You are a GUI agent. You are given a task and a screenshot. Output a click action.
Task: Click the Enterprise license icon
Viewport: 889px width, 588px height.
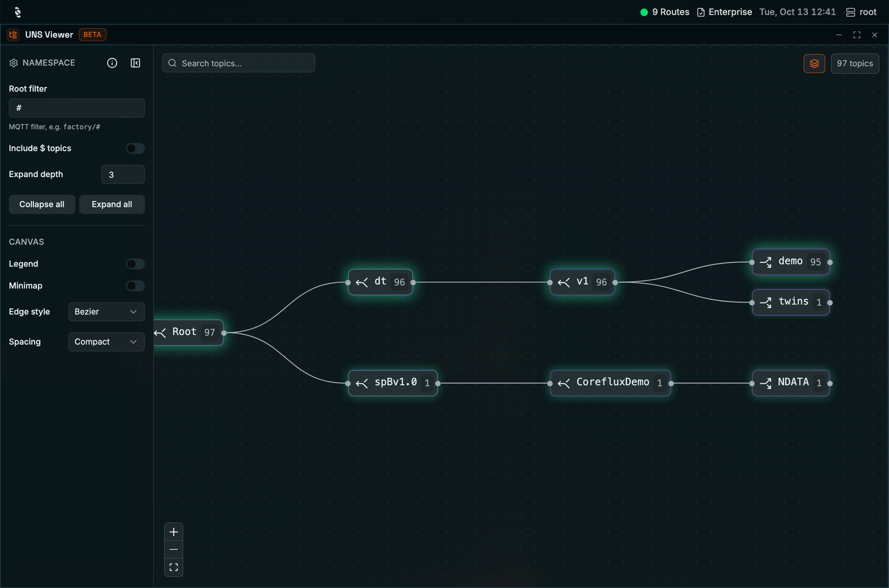(701, 12)
